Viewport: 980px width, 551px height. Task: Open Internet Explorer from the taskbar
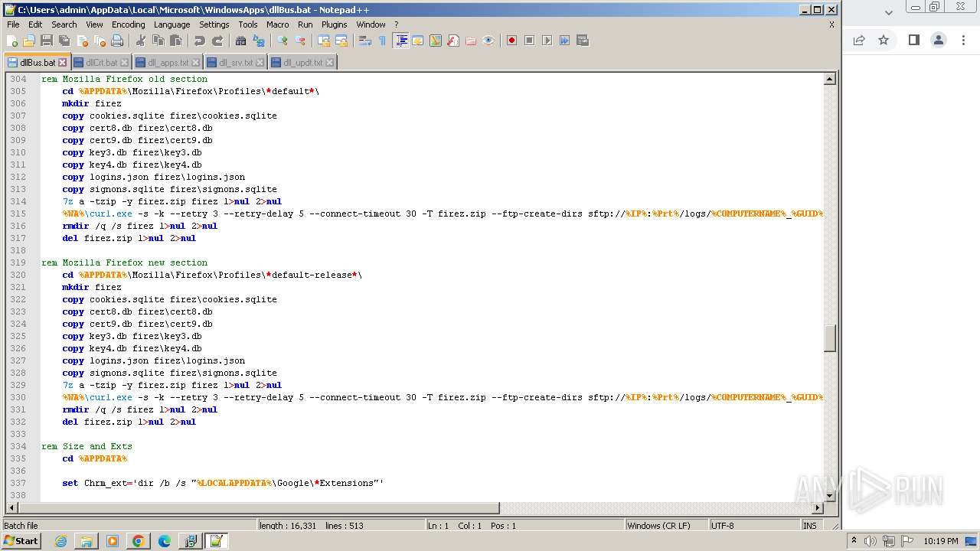coord(60,541)
